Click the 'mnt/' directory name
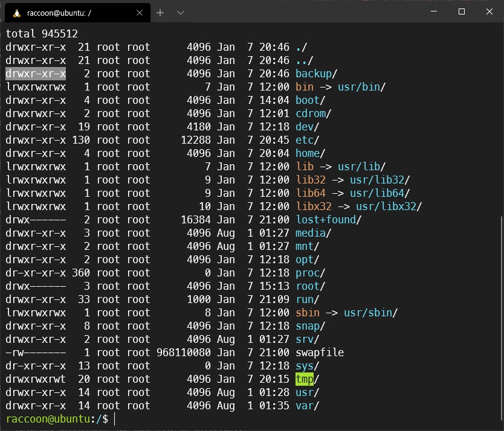Image resolution: width=504 pixels, height=431 pixels. [307, 246]
